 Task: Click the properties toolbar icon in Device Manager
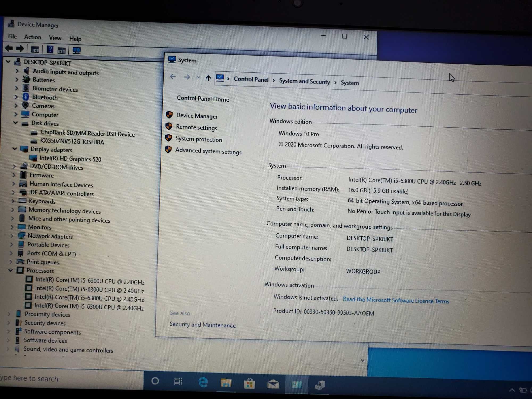coord(62,50)
